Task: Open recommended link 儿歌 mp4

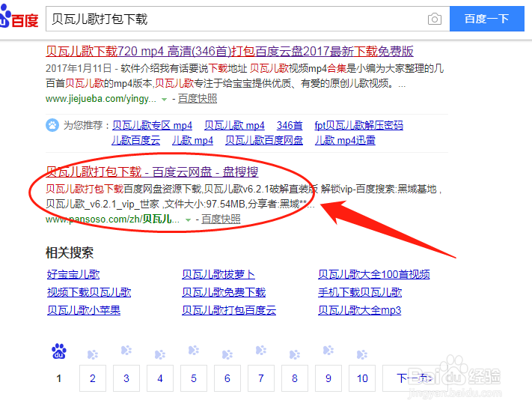Action: tap(193, 140)
